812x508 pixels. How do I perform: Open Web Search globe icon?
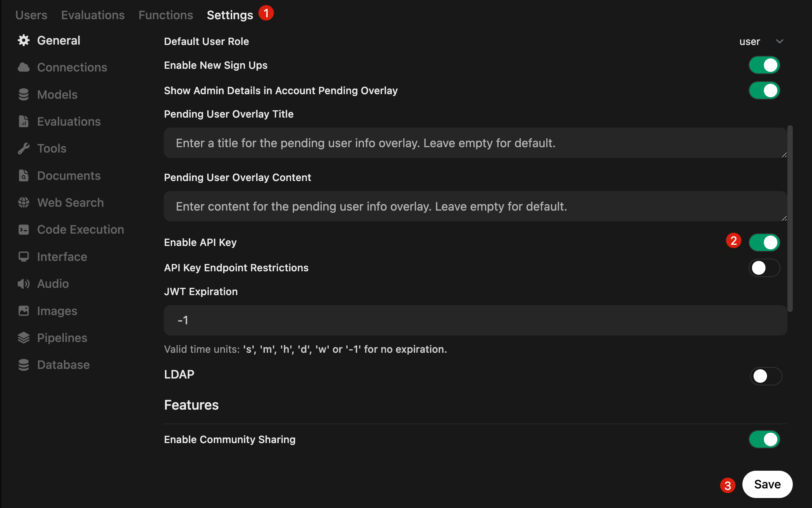(x=24, y=203)
